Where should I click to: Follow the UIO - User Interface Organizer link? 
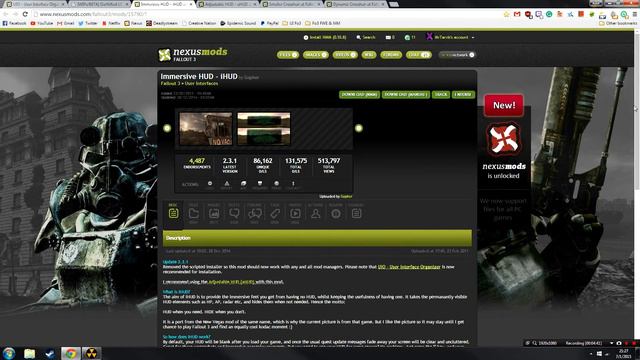(x=409, y=267)
